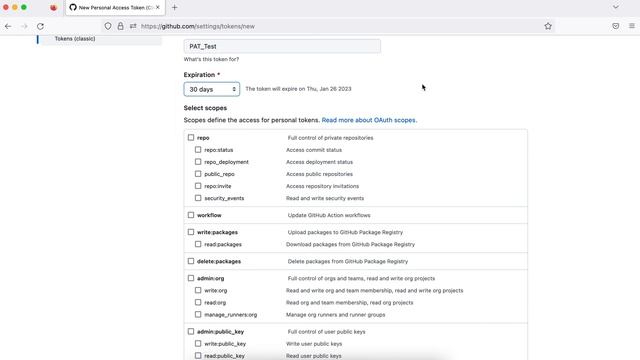Check manage_runners:org scope checkbox
The width and height of the screenshot is (640, 360).
(198, 314)
